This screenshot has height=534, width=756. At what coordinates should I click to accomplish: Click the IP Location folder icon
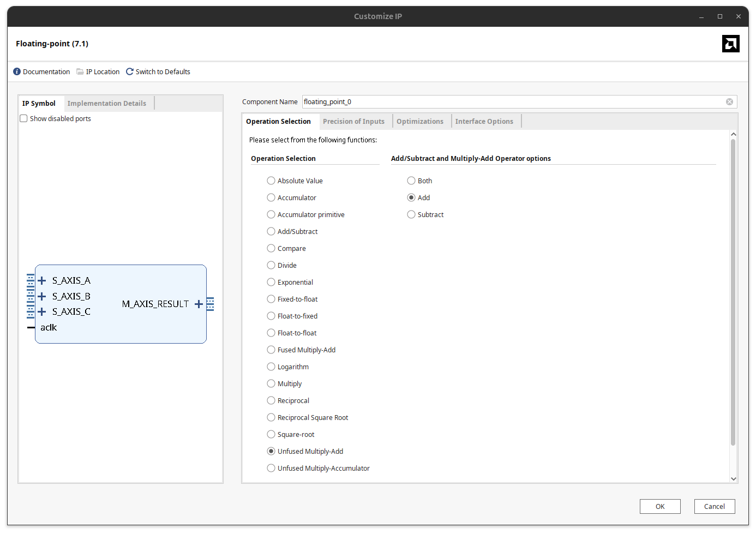click(x=80, y=71)
